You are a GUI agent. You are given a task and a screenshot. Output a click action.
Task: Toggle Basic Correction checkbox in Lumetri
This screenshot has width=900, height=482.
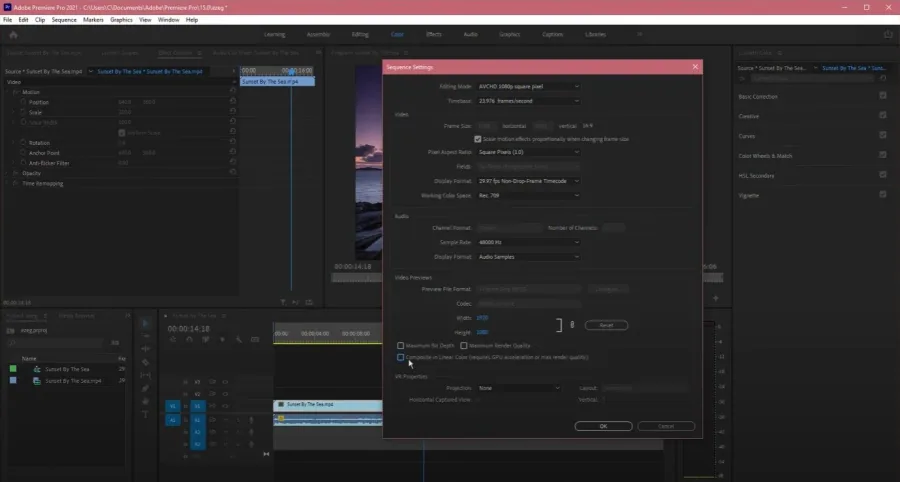pos(883,95)
